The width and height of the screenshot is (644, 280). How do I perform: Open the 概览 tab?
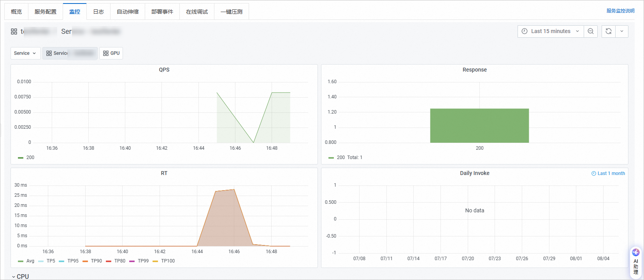point(16,12)
